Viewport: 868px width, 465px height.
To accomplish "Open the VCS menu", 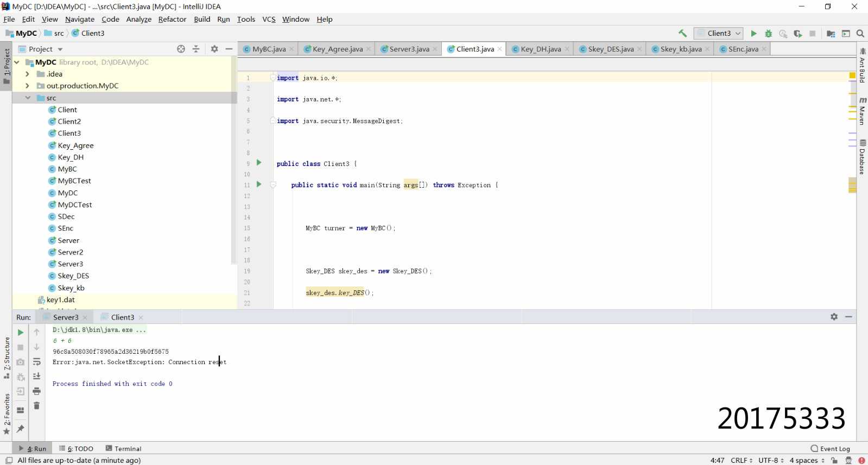I will (269, 19).
